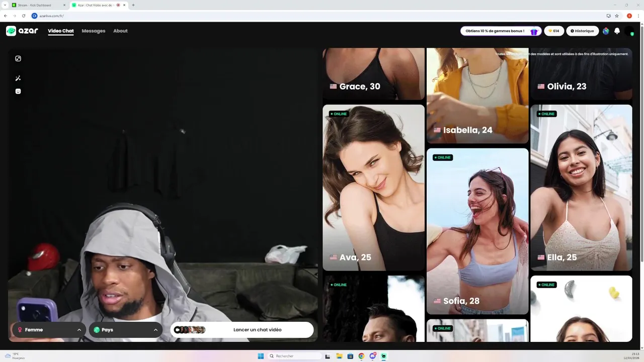Open File Explorer from taskbar

(339, 356)
